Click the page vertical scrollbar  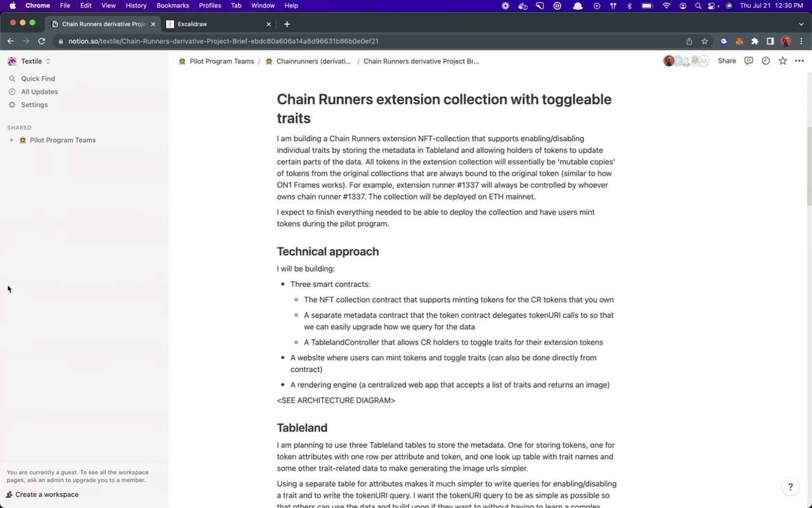(809, 165)
